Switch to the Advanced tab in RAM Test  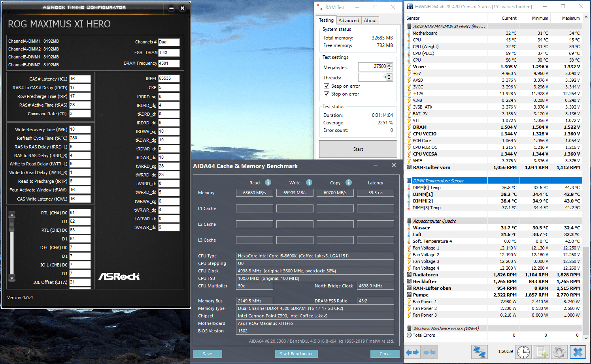(349, 21)
